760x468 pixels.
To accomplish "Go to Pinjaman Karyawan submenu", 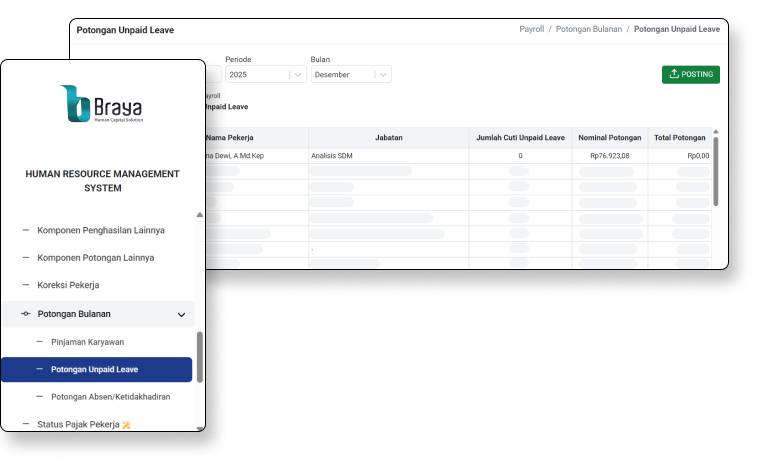I will coord(87,342).
